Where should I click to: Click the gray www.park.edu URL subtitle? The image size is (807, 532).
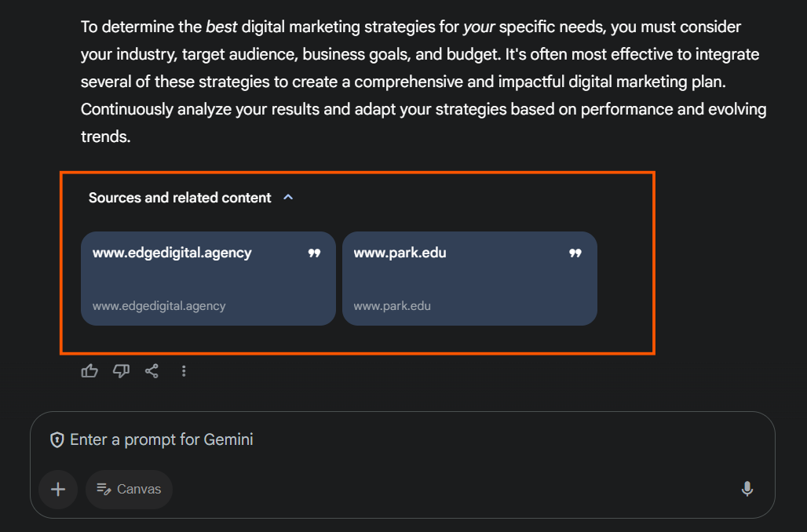click(x=392, y=306)
